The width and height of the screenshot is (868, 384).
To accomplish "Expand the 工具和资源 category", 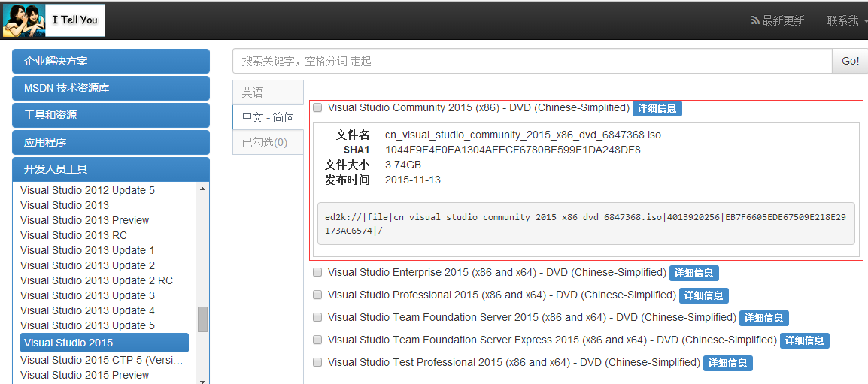I will pos(111,115).
